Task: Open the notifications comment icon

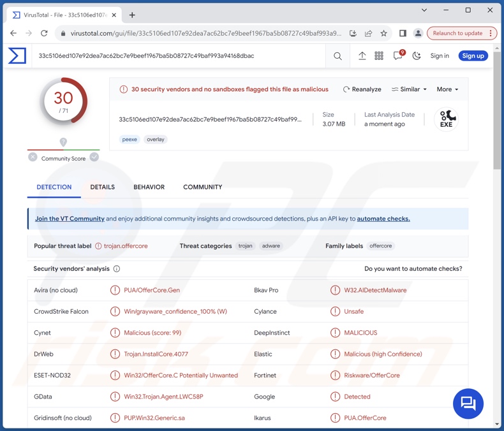Action: click(398, 56)
